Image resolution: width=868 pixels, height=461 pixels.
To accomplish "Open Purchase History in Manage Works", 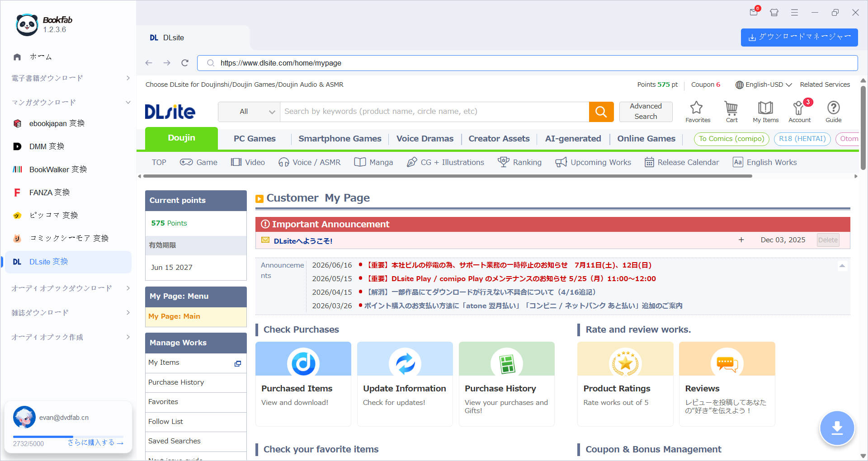I will (x=196, y=382).
